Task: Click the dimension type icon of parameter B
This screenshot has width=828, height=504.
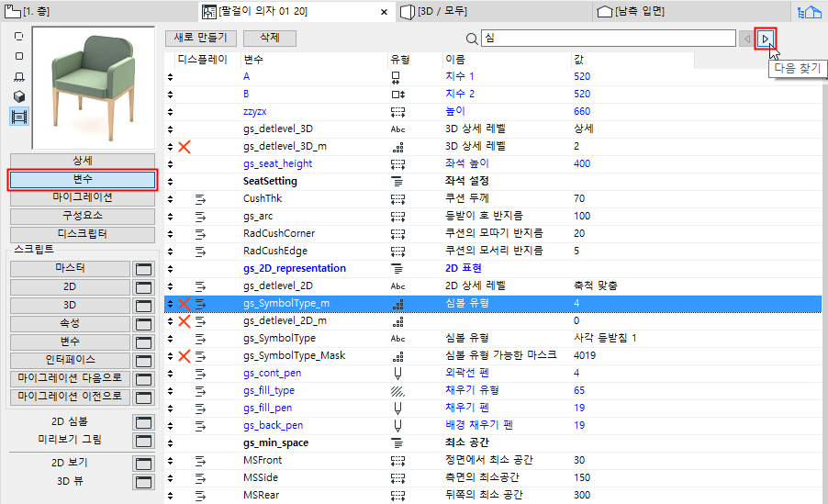Action: click(398, 95)
